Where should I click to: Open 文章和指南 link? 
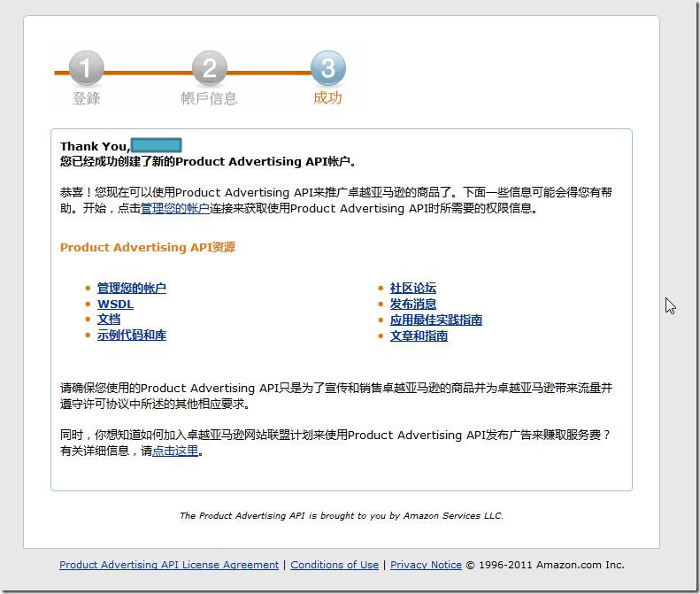(419, 336)
